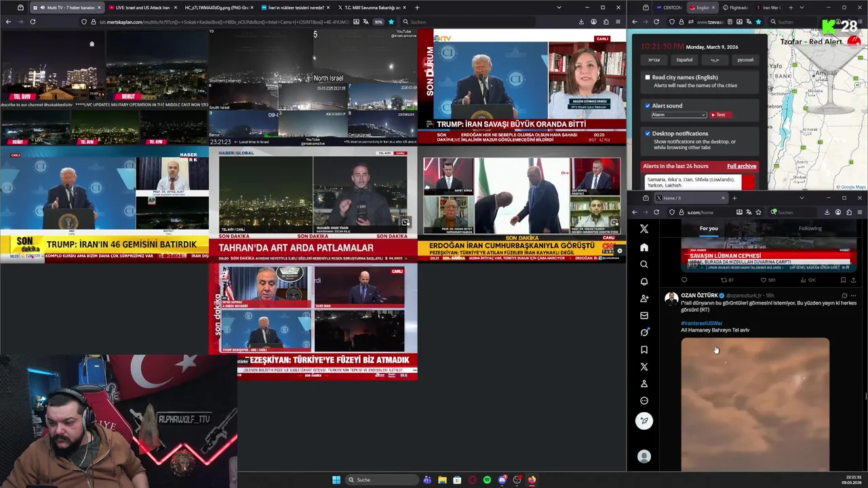Open zoom level 90% in address bar
Screen dimensions: 868x488
point(378,22)
